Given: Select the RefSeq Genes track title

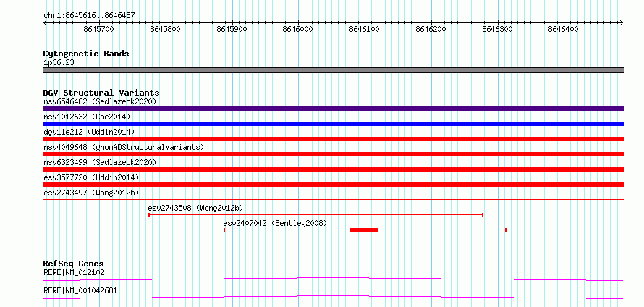Looking at the screenshot, I should click(74, 264).
